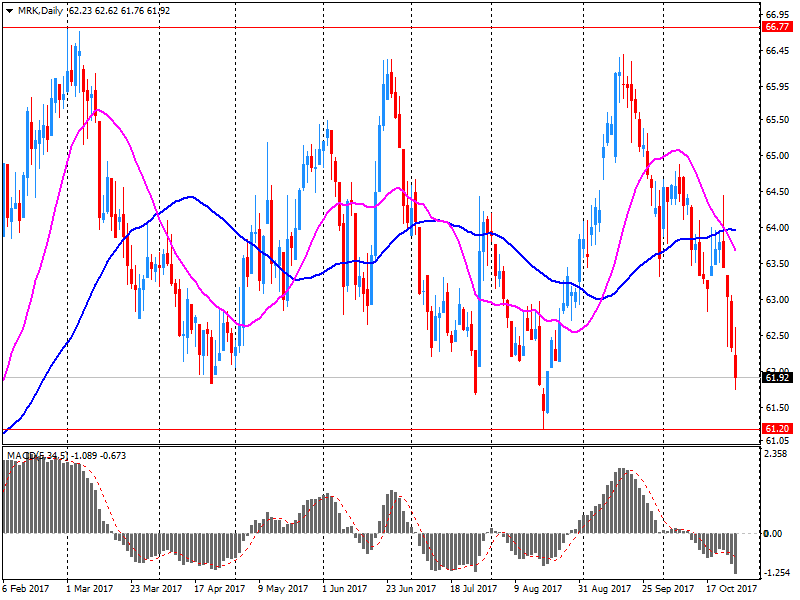Image resolution: width=800 pixels, height=600 pixels.
Task: Click the 66.95 price axis value
Action: [x=777, y=14]
